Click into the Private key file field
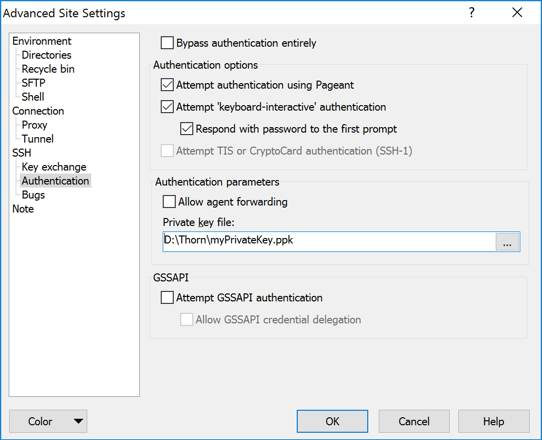 click(x=329, y=242)
